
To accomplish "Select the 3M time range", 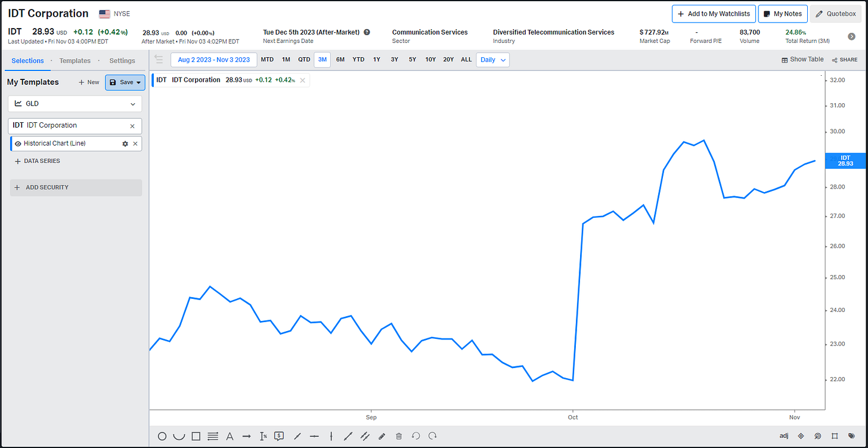I will (323, 60).
